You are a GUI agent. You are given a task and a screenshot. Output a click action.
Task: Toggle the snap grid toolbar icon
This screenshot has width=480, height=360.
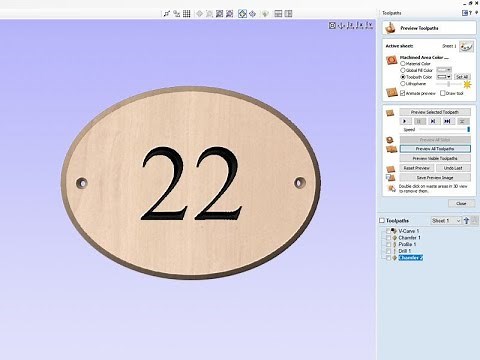[187, 14]
